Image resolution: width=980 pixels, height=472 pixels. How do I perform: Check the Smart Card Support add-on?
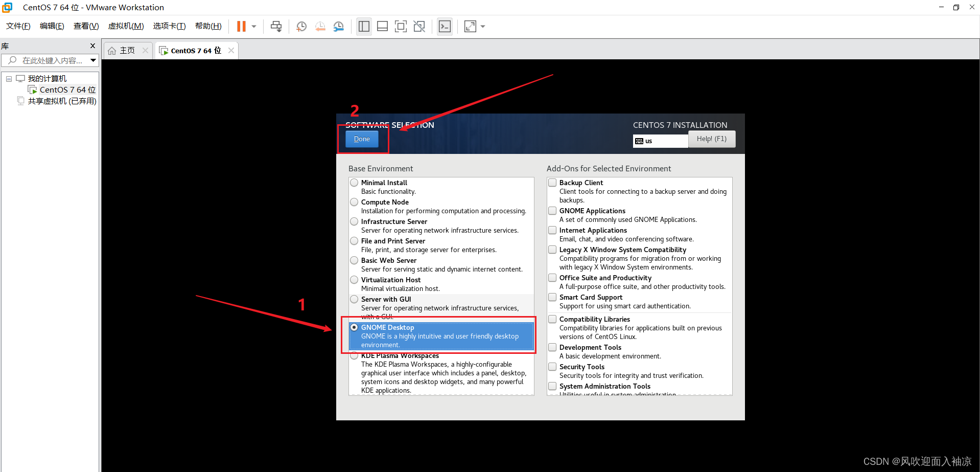tap(552, 297)
